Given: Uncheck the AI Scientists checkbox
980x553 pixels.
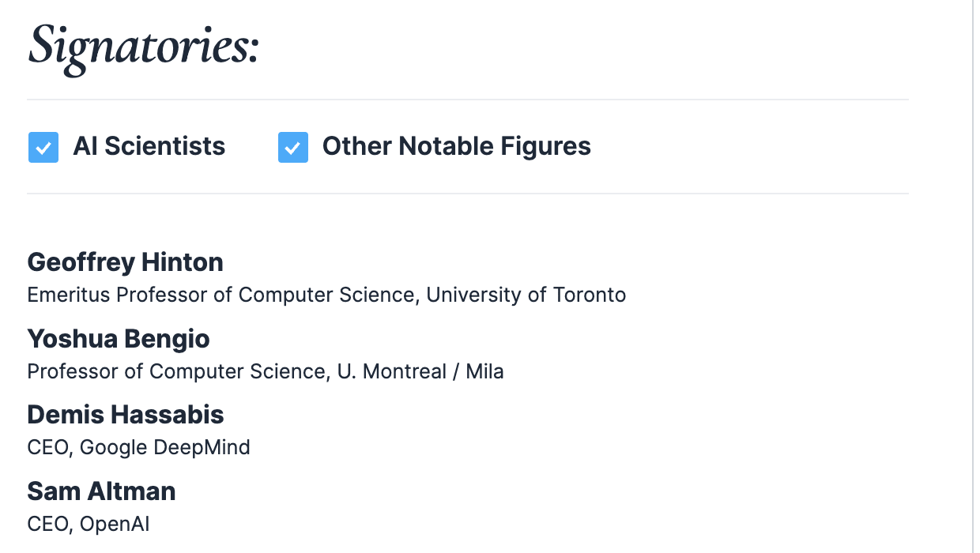Looking at the screenshot, I should point(43,148).
